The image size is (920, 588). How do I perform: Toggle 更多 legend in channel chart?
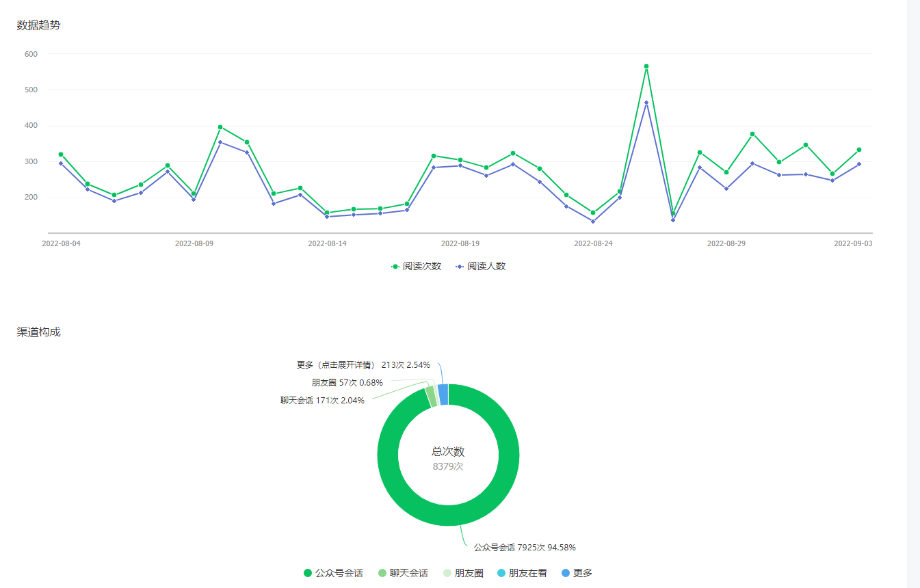click(577, 573)
